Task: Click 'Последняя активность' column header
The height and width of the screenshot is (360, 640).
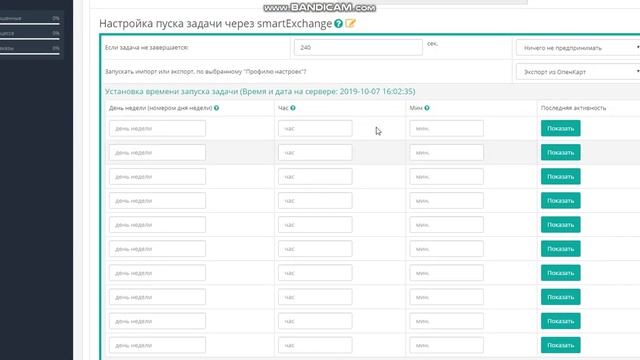Action: point(573,108)
